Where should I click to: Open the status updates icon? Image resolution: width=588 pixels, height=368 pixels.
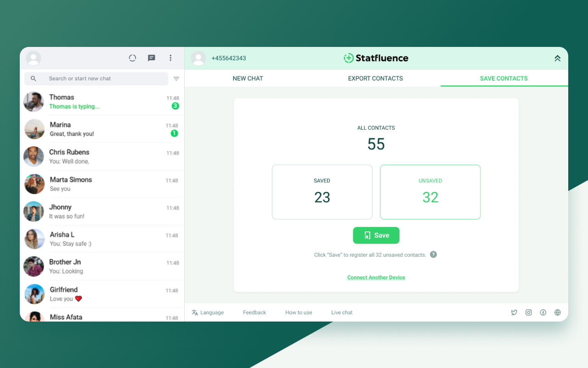click(x=132, y=58)
